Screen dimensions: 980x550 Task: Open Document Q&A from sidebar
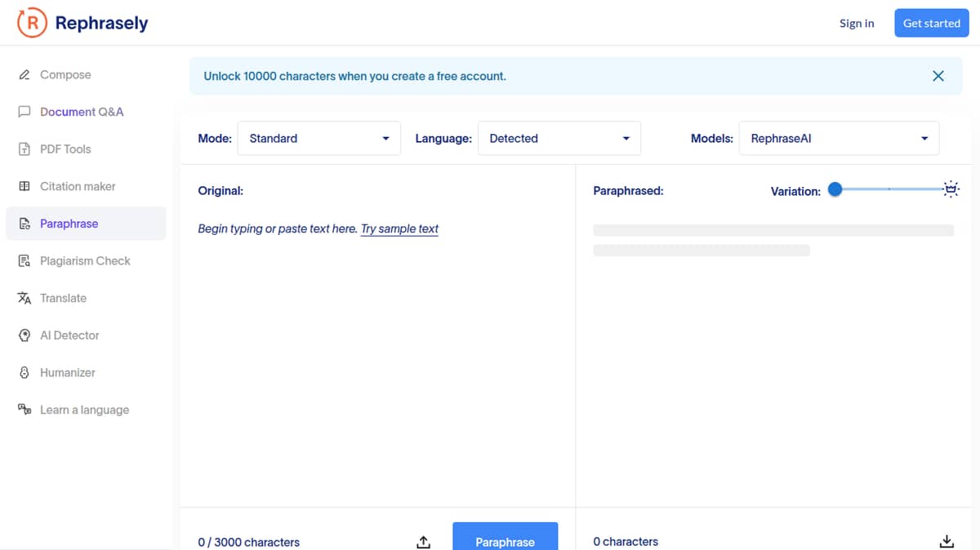pyautogui.click(x=86, y=112)
